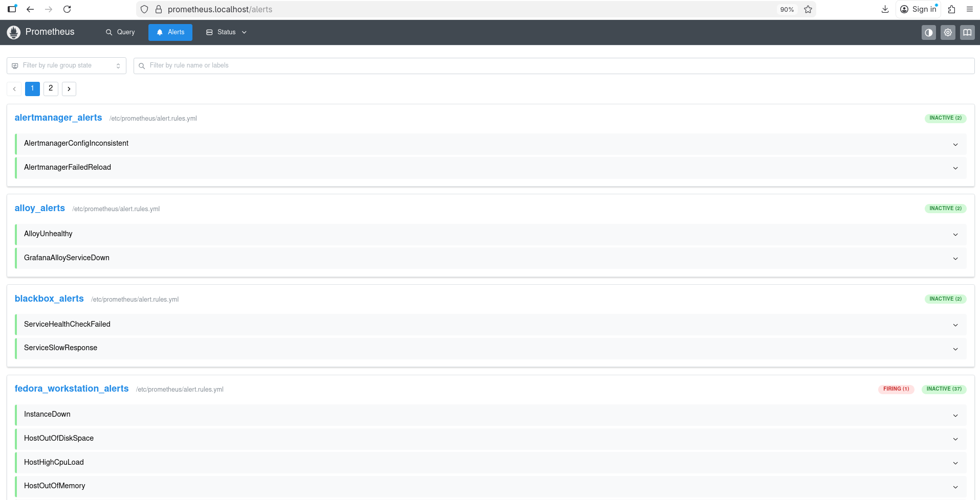Viewport: 980px width, 500px height.
Task: Open the browser tab overview icon
Action: [12, 9]
